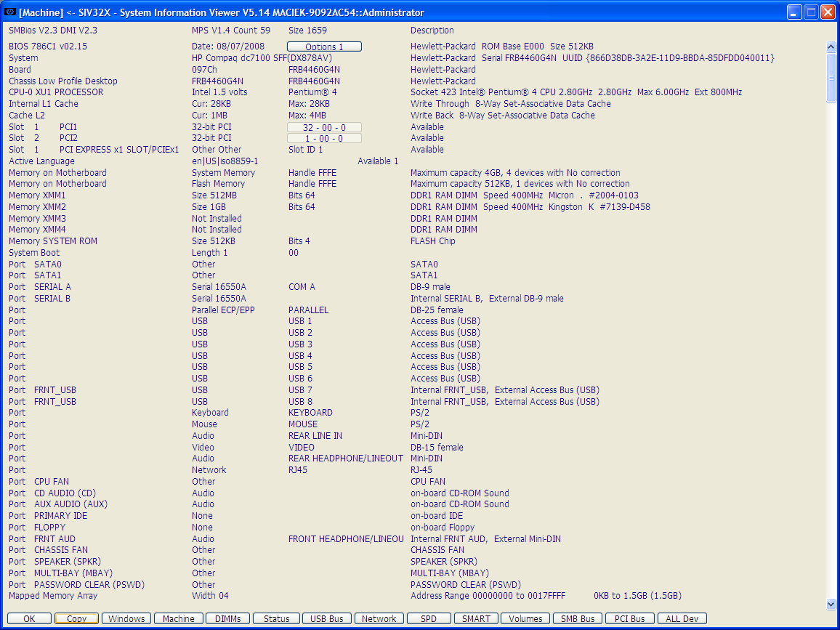Click the 'Cache L2' row label
840x630 pixels.
pyautogui.click(x=27, y=116)
